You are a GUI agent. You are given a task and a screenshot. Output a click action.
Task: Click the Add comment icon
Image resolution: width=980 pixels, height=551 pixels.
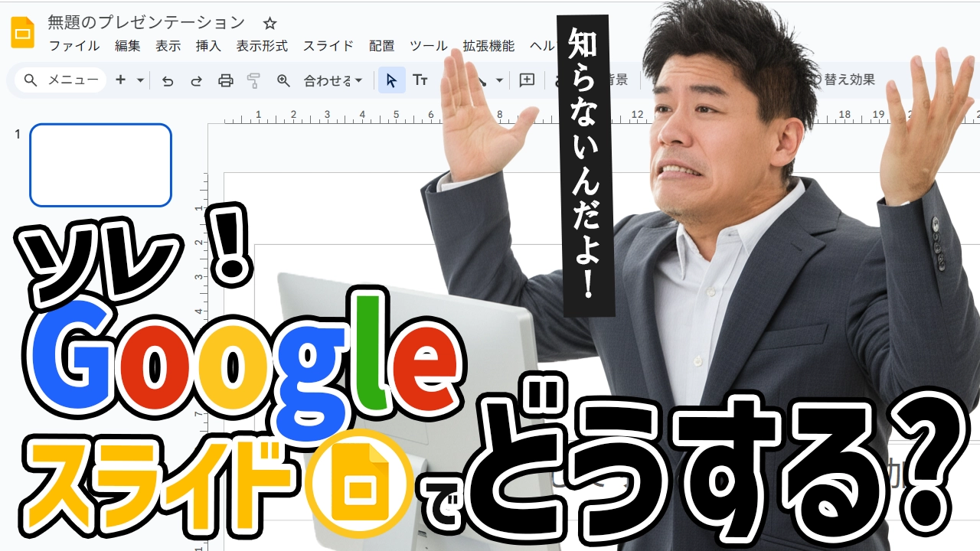tap(527, 80)
